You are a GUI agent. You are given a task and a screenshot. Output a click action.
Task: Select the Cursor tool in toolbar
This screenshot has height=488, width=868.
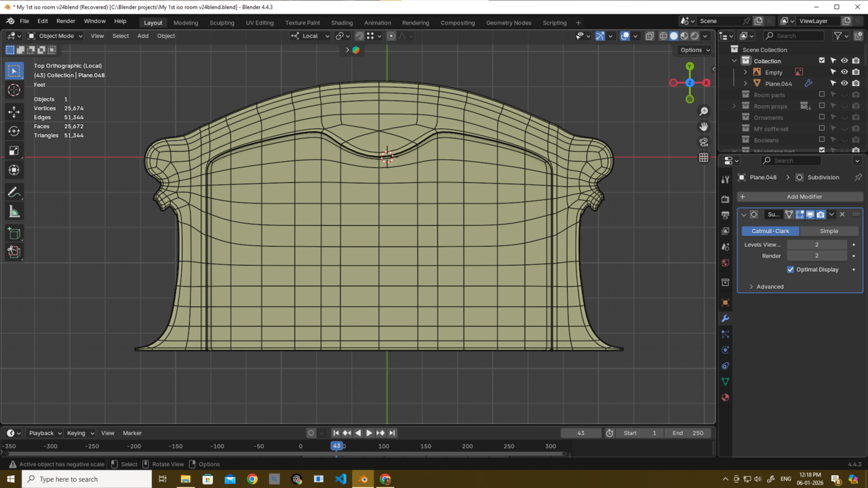pos(14,90)
